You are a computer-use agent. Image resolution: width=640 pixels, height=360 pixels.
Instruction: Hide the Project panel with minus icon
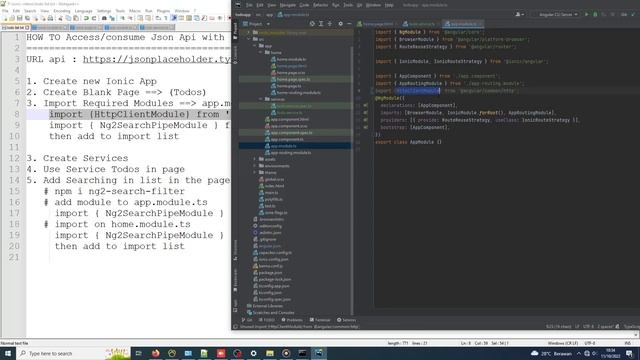coord(349,24)
